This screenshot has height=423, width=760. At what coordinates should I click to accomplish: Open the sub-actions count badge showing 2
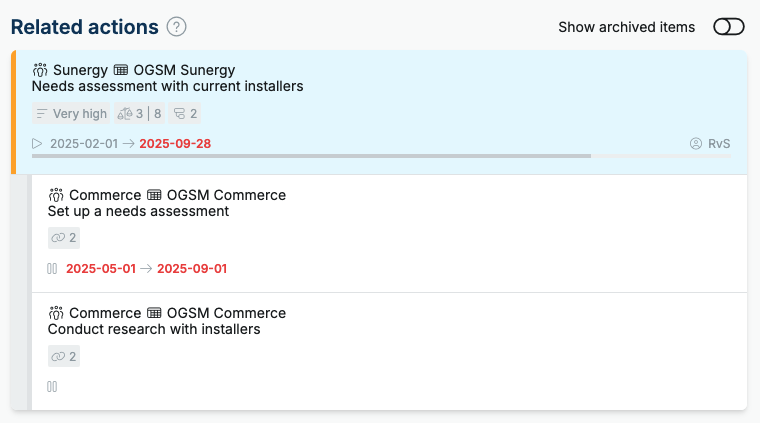coord(185,113)
